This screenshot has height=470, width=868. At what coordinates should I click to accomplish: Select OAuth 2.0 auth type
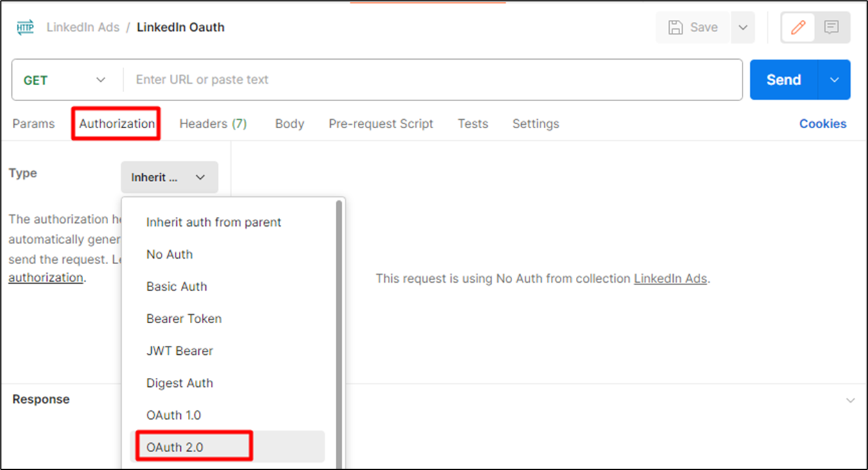click(227, 447)
